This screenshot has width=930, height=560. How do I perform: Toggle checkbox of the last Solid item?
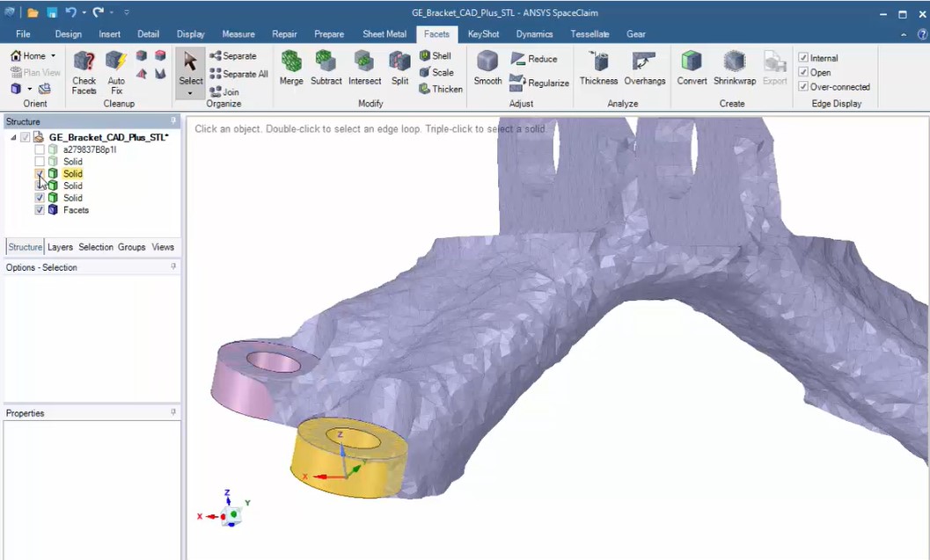coord(39,197)
